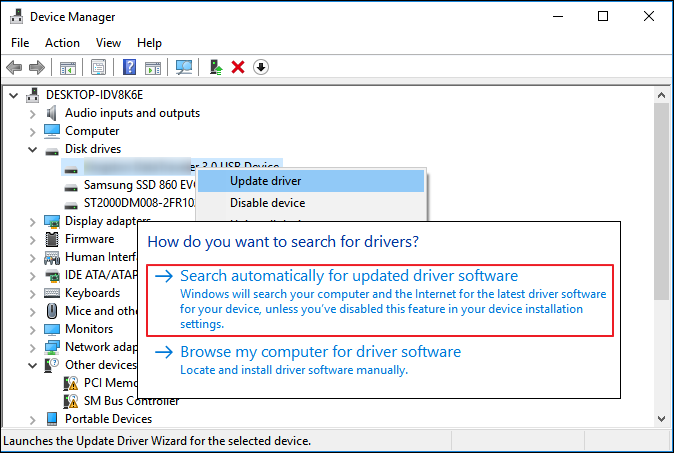Click the Back arrow toolbar icon
This screenshot has width=674, height=453.
(x=14, y=67)
